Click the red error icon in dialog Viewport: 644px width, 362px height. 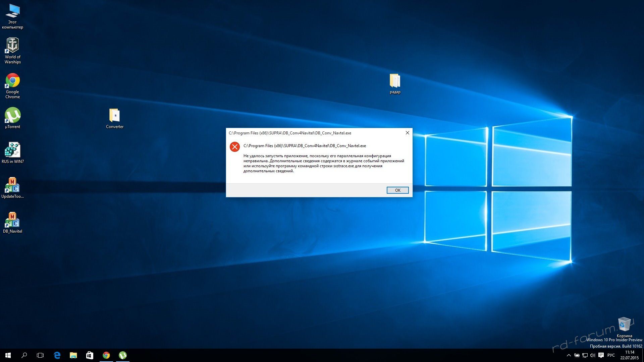(234, 146)
